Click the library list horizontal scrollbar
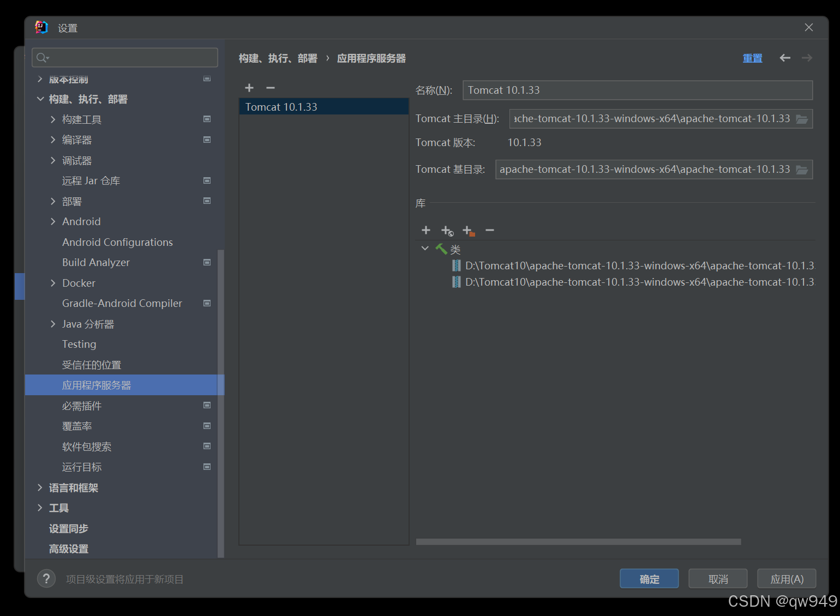The height and width of the screenshot is (616, 840). pos(578,542)
